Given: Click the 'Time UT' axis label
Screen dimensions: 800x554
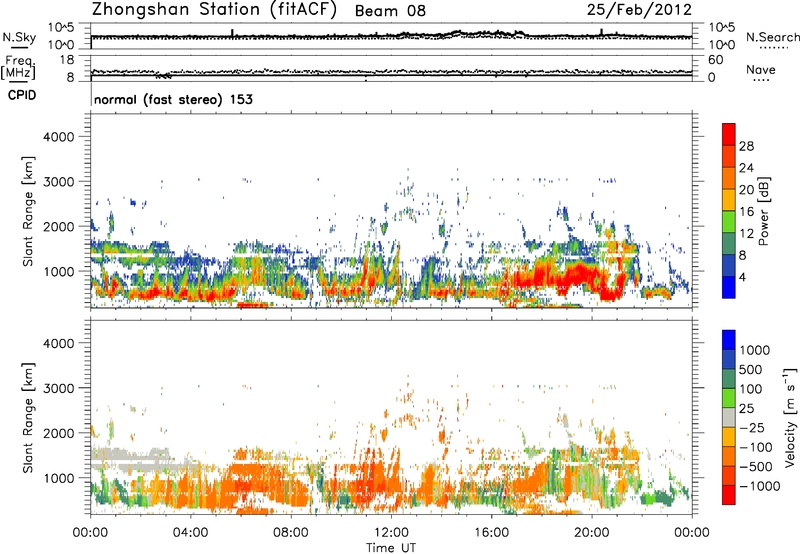Looking at the screenshot, I should tap(391, 547).
